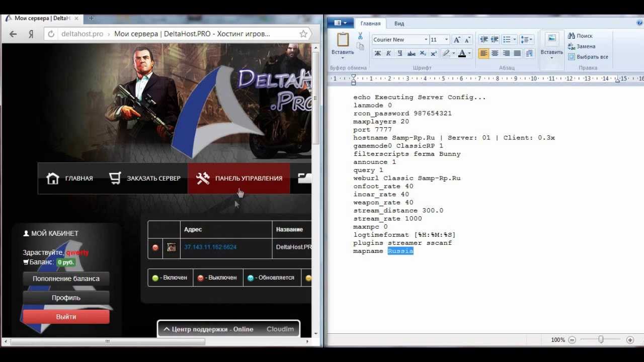Viewport: 644px width, 362px height.
Task: Copy selection with WordPad copy icon
Action: (360, 46)
